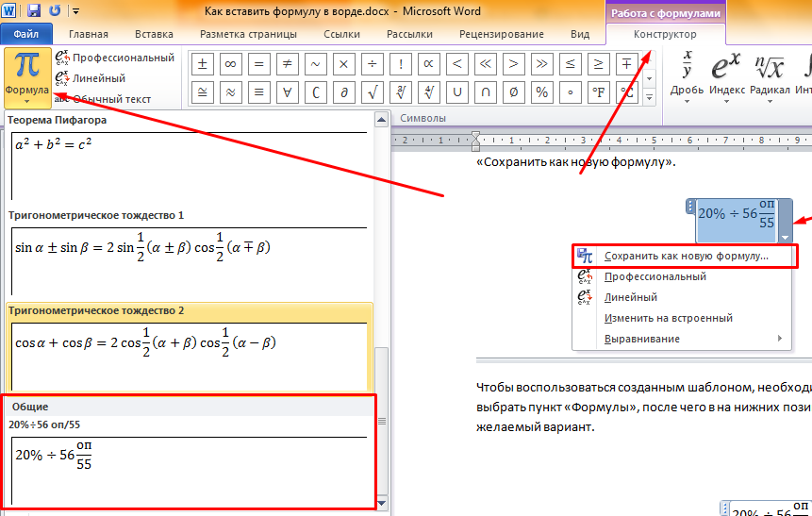Open the Формула pi button
Screen dimensions: 812x516
point(27,77)
